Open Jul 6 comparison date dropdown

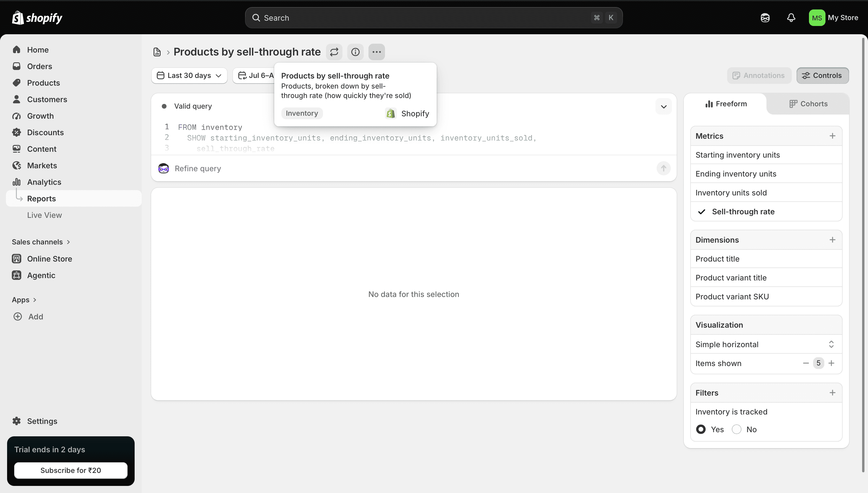coord(254,76)
